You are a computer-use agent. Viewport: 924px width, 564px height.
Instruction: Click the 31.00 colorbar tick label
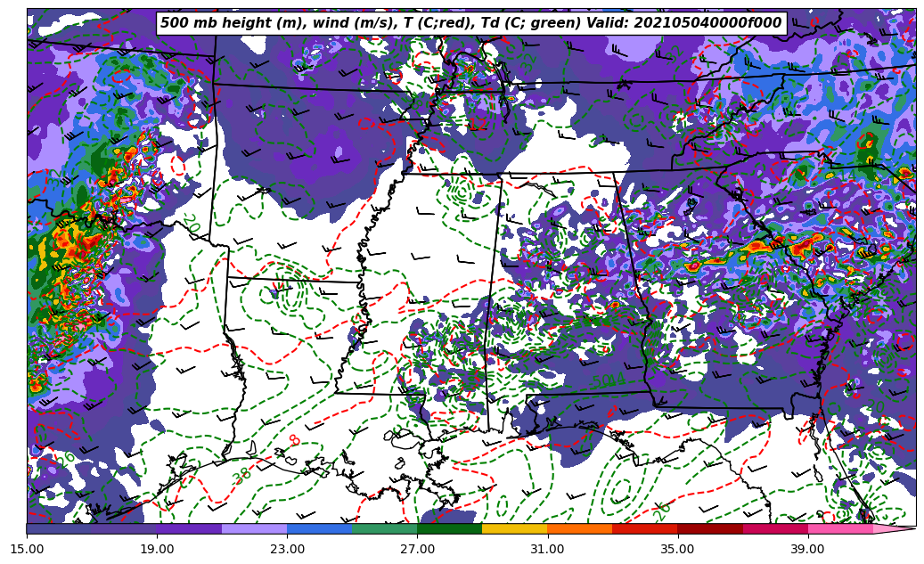(x=547, y=549)
